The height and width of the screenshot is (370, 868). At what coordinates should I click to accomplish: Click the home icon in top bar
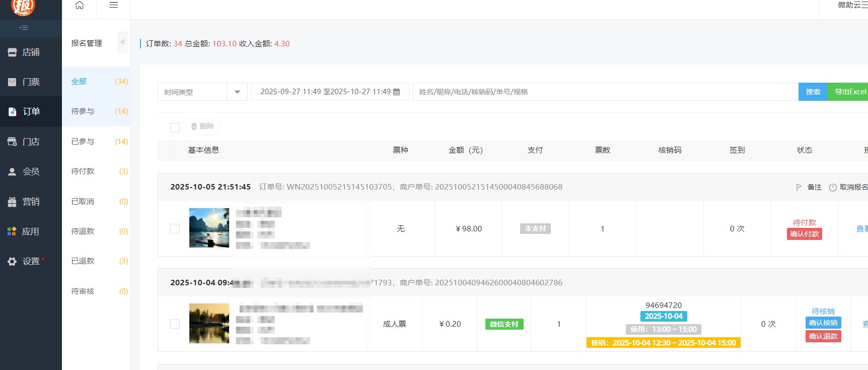pyautogui.click(x=79, y=6)
